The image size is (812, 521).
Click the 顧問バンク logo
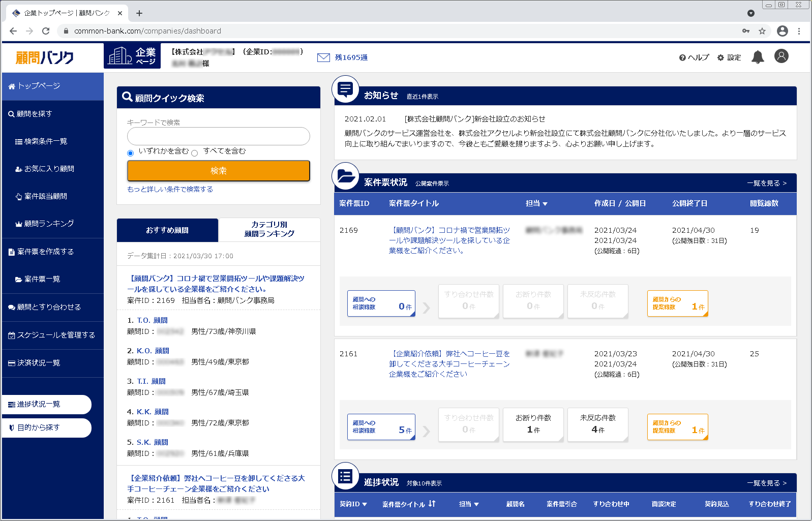[x=45, y=57]
